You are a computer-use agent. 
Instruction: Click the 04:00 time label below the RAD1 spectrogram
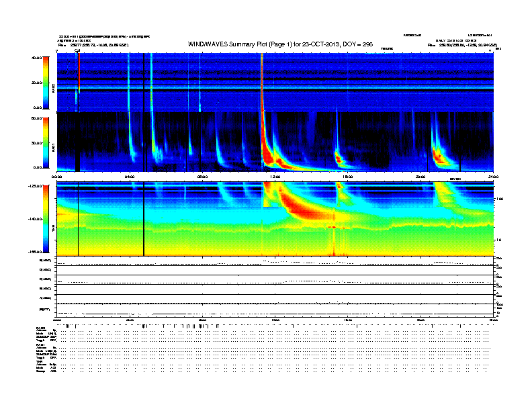click(130, 177)
